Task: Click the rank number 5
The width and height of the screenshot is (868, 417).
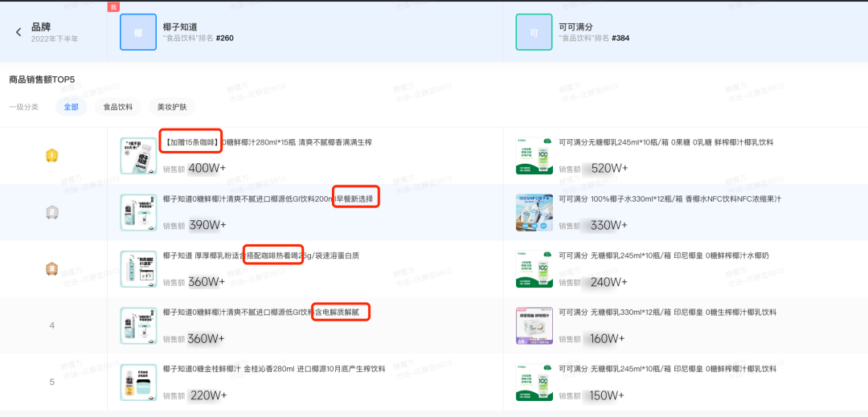Action: point(52,382)
